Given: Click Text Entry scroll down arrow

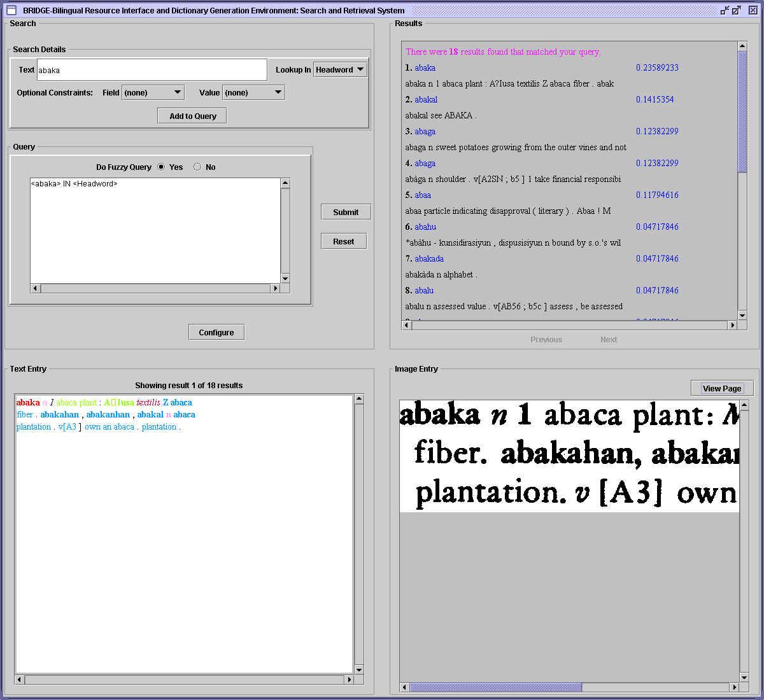Looking at the screenshot, I should (x=359, y=669).
